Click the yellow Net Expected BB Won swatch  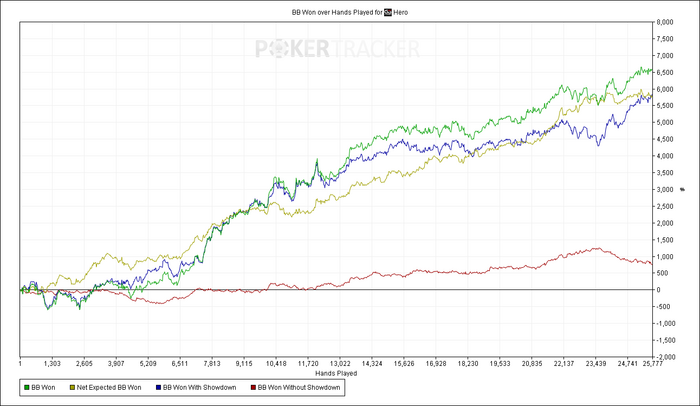pos(72,388)
